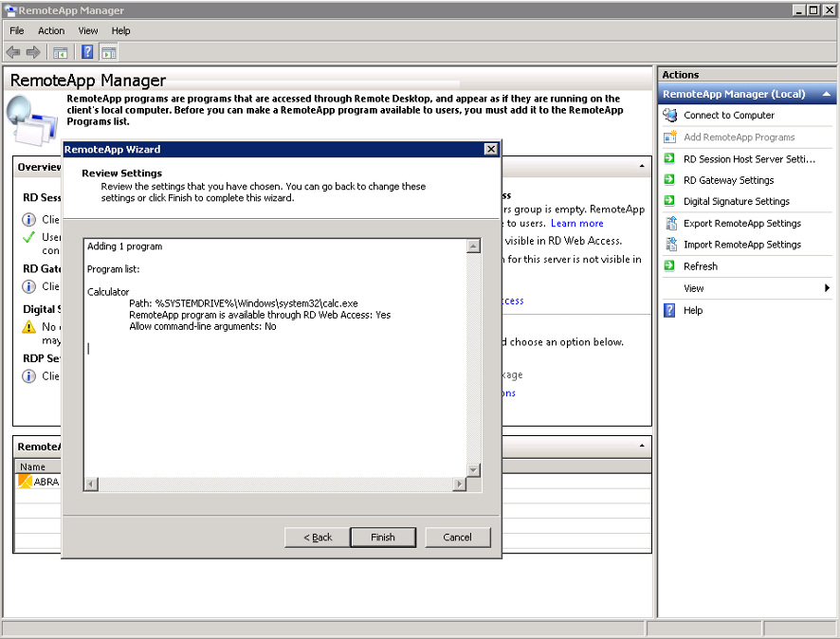
Task: Collapse the Overview section using its arrow
Action: click(x=642, y=167)
